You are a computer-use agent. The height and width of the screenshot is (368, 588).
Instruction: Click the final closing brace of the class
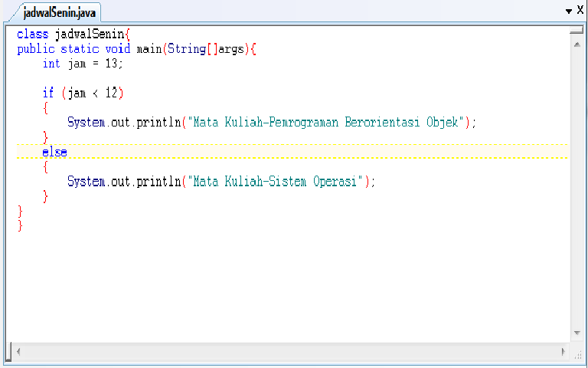click(x=20, y=225)
